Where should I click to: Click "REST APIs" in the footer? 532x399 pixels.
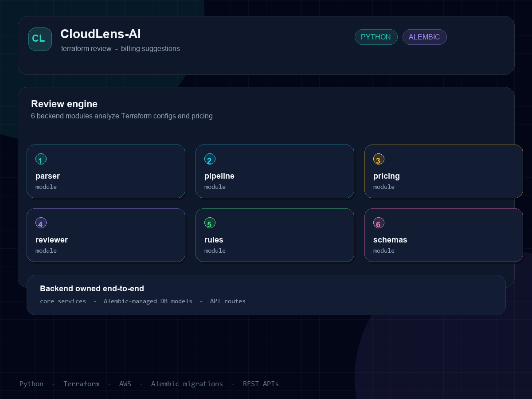pos(261,384)
